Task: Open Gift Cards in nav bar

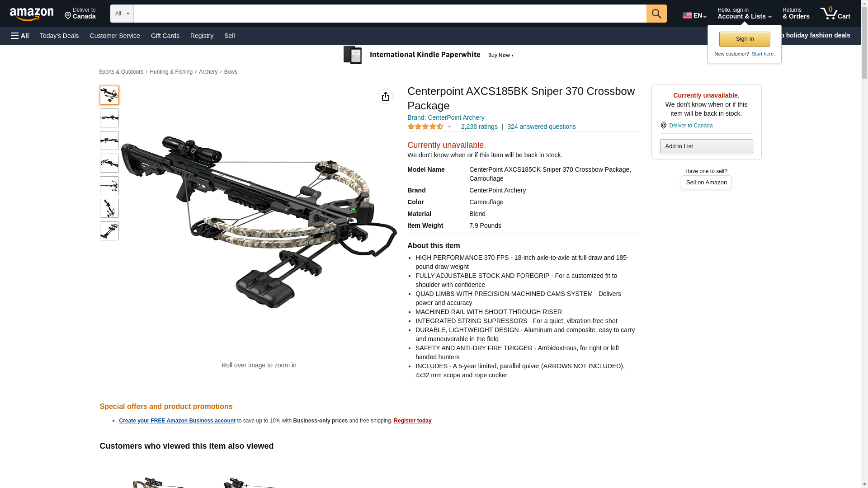Action: click(165, 36)
